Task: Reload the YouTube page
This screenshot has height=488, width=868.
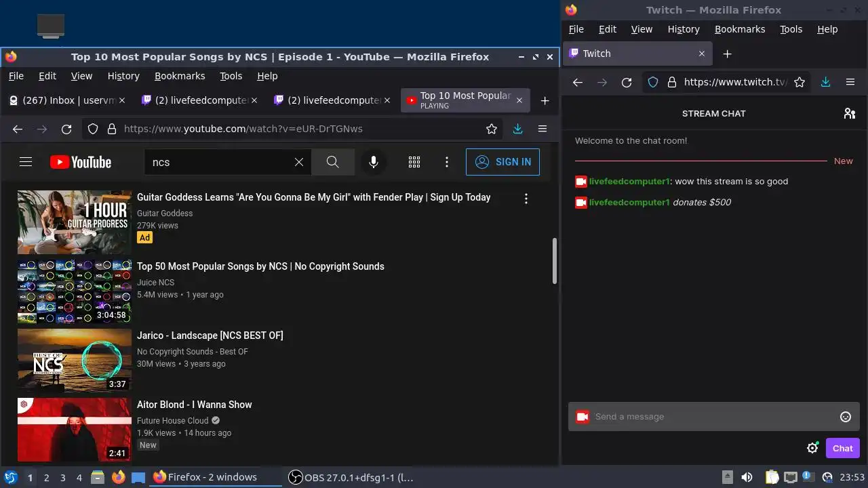Action: (66, 129)
